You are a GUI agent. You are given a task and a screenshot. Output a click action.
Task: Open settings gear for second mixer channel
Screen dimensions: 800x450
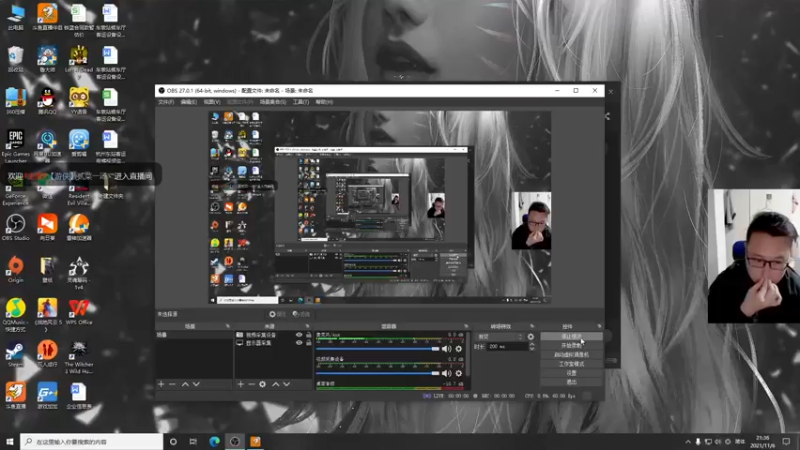[459, 373]
